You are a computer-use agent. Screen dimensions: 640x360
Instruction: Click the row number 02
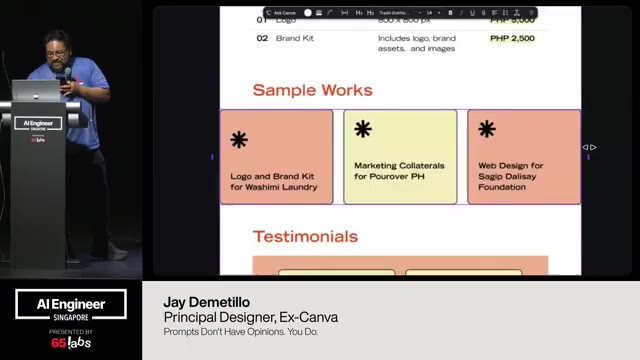point(262,38)
